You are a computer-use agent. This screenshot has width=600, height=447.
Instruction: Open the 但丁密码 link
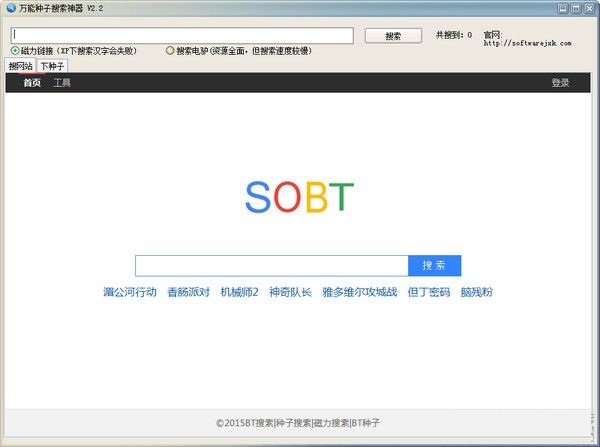tap(428, 293)
